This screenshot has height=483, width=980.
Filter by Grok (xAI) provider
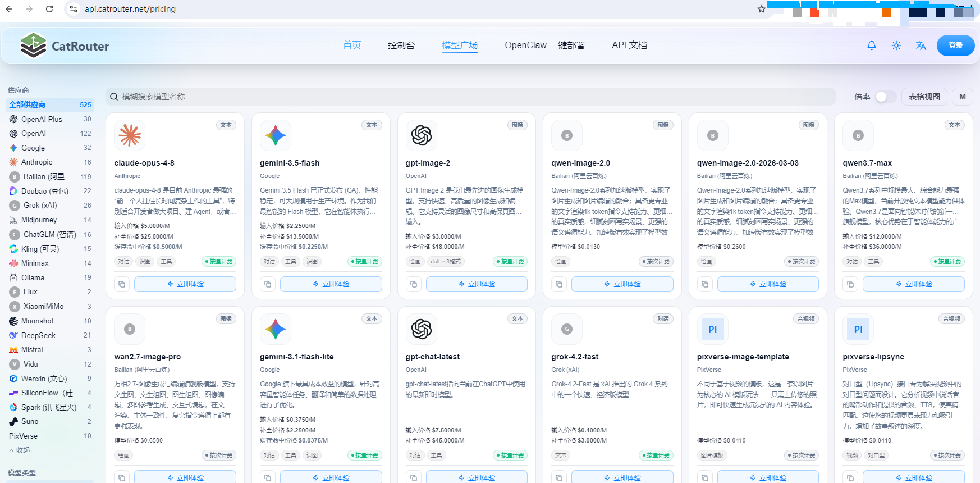pos(50,206)
